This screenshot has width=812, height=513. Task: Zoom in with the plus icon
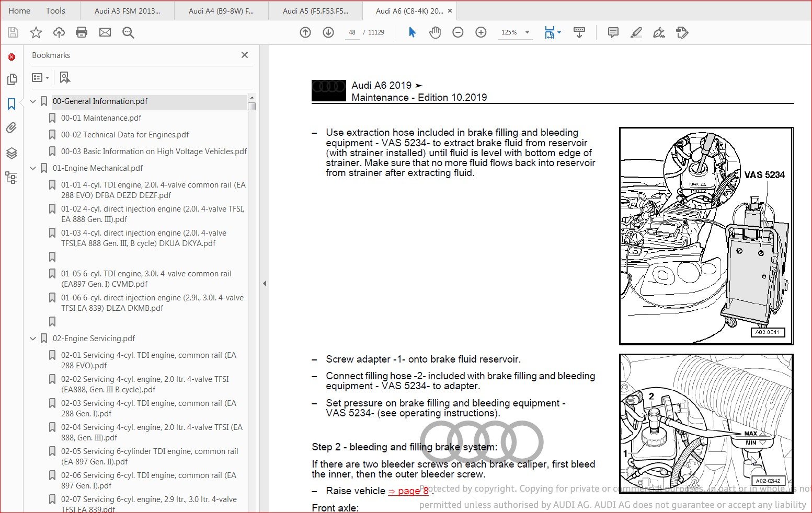click(x=481, y=32)
